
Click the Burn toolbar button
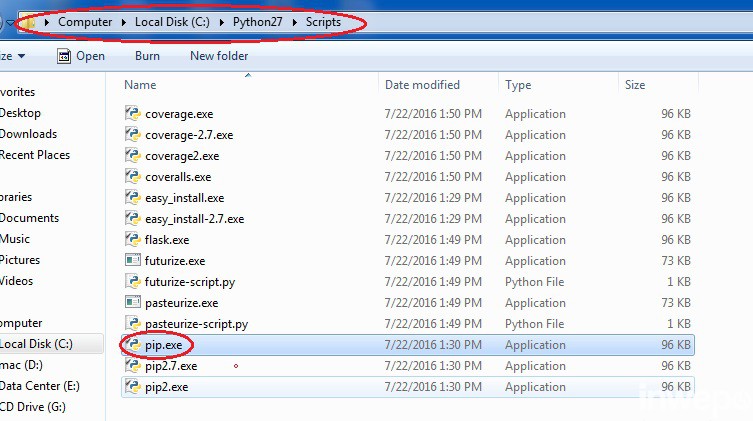point(147,56)
